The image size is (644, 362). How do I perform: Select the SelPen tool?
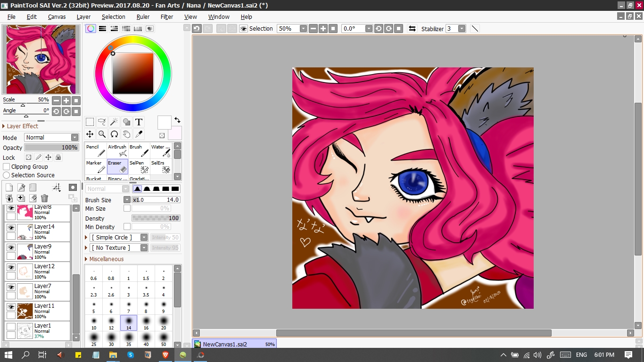139,167
